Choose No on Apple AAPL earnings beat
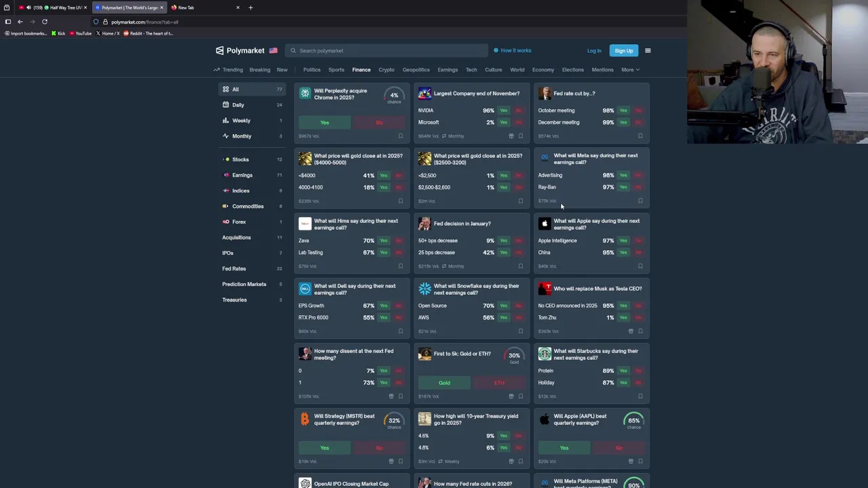The height and width of the screenshot is (488, 868). tap(619, 448)
